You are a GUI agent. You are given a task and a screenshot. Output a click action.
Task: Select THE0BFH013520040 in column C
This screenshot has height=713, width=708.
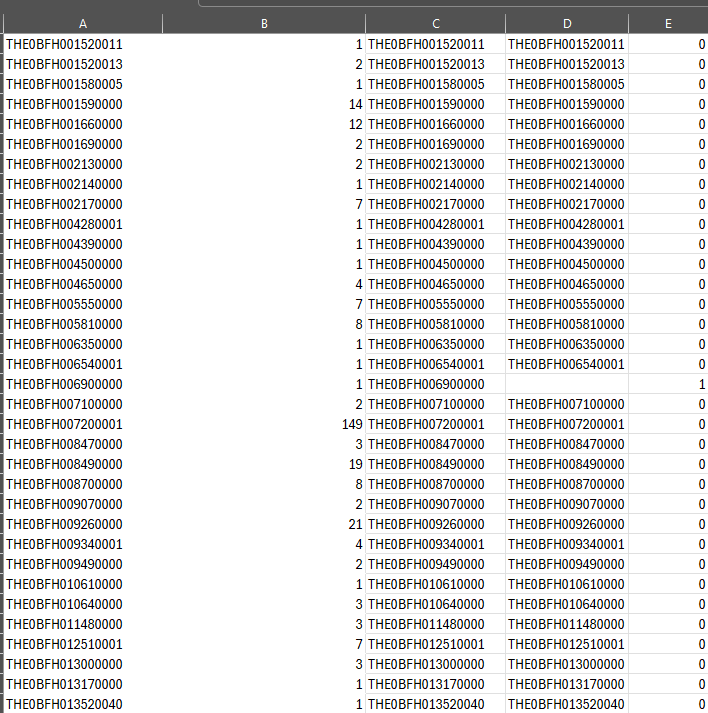pyautogui.click(x=435, y=704)
